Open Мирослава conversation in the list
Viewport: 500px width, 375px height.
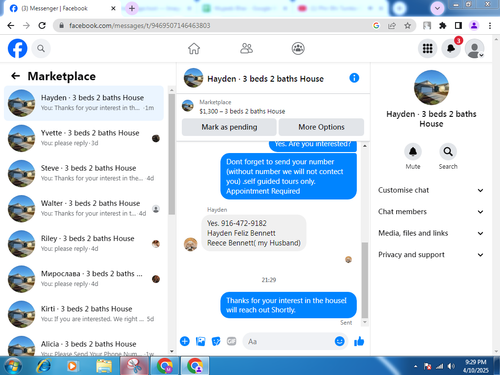click(84, 279)
